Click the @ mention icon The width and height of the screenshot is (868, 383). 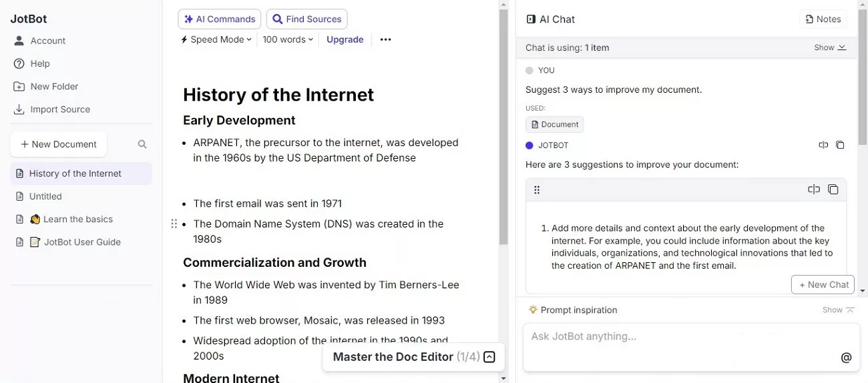click(846, 358)
